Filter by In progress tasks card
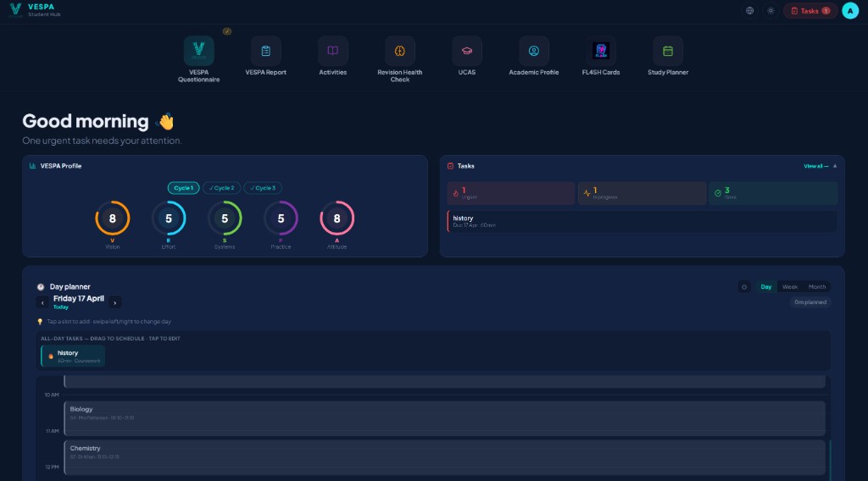 coord(643,194)
